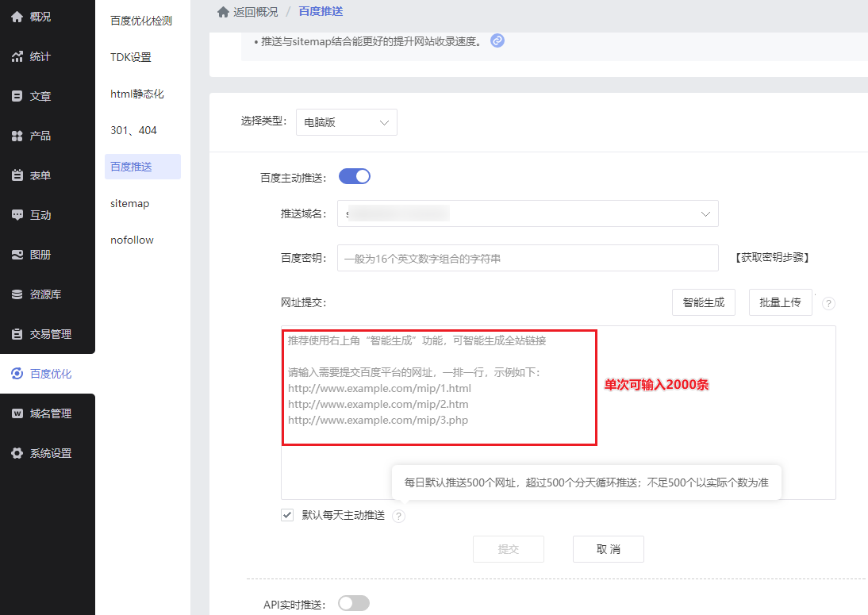Click the 产品 grid icon

[x=17, y=136]
